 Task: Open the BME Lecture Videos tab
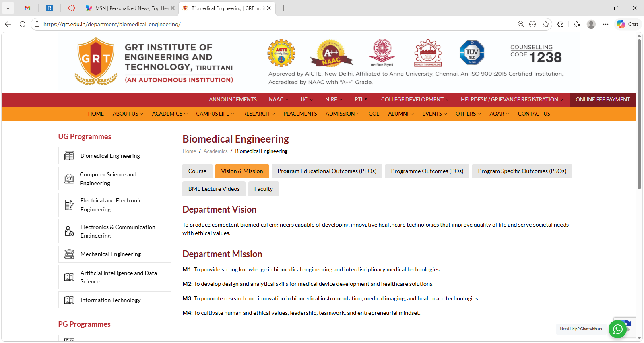tap(214, 189)
